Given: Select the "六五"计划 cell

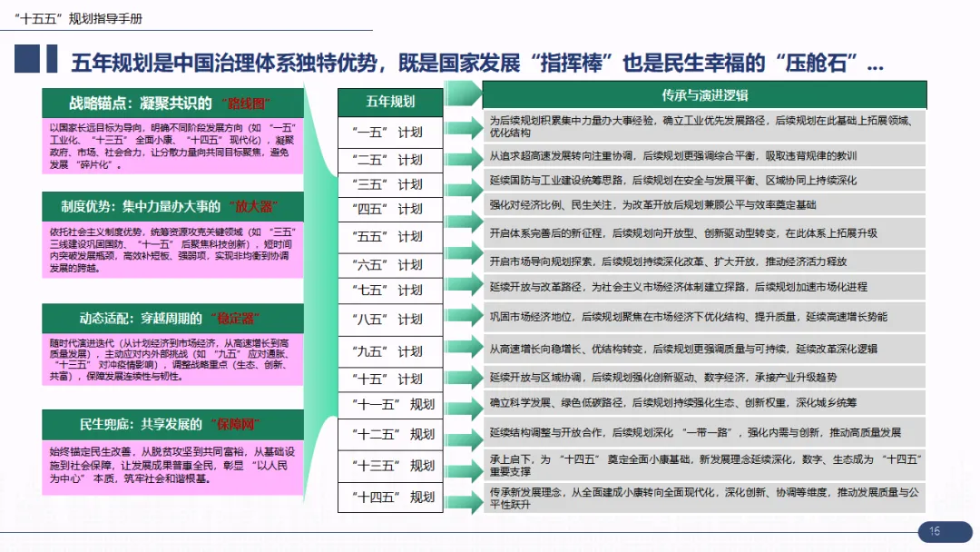Looking at the screenshot, I should point(390,265).
